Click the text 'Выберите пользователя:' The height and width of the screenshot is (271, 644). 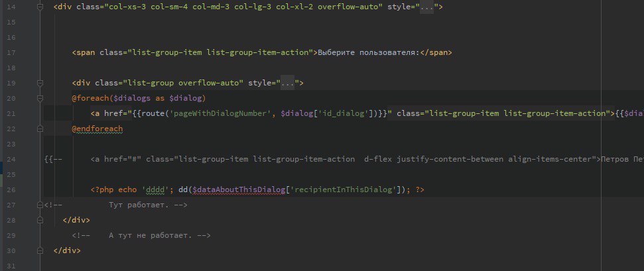point(369,52)
